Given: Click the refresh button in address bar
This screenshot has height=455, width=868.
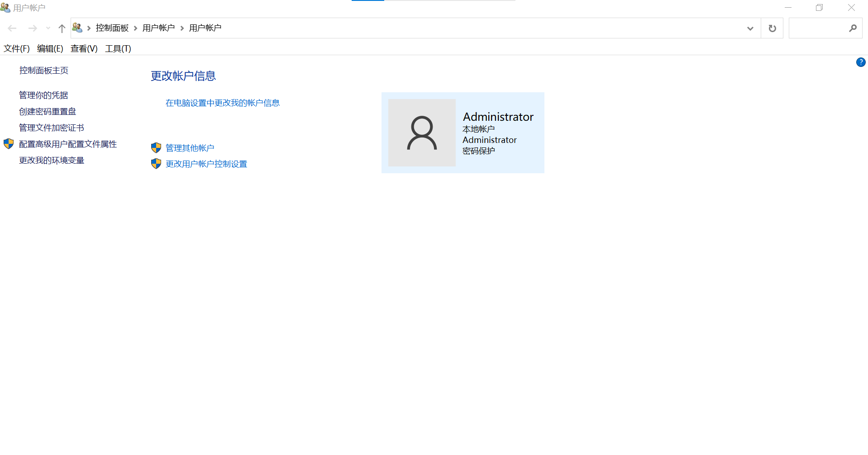Looking at the screenshot, I should (x=772, y=28).
